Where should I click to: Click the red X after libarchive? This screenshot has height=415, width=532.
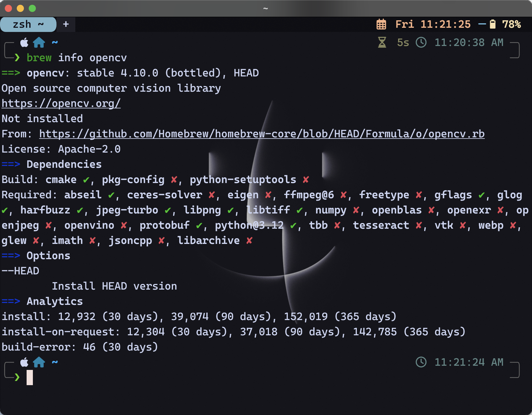tap(249, 241)
